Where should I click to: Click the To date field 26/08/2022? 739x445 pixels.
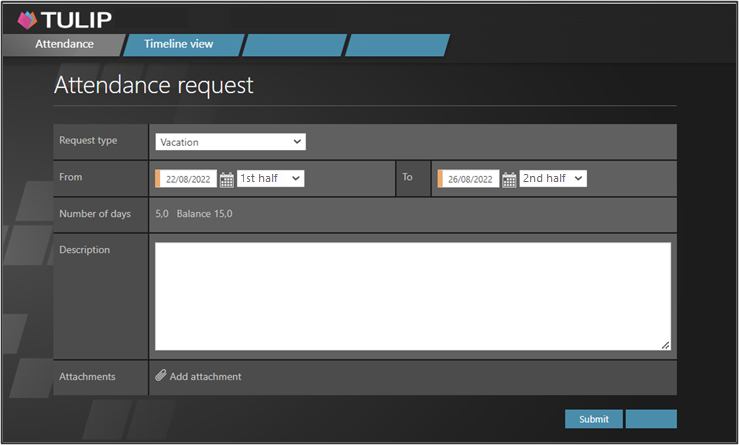tap(470, 179)
